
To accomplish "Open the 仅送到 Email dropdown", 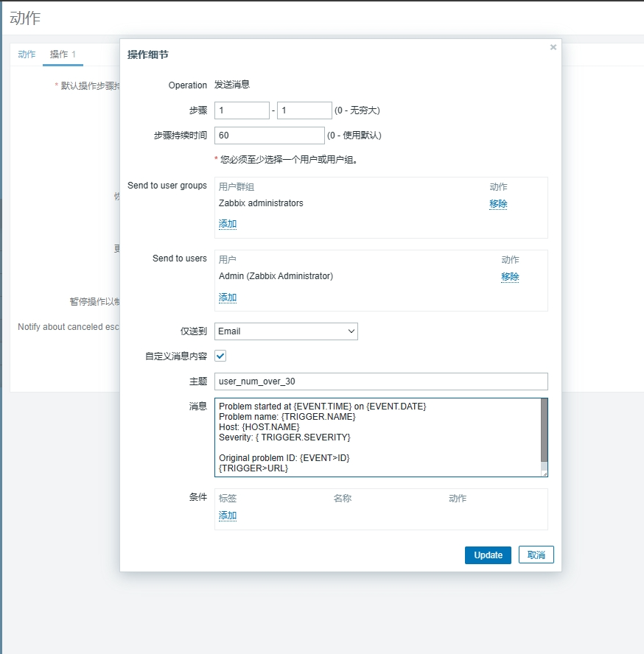I will [286, 331].
